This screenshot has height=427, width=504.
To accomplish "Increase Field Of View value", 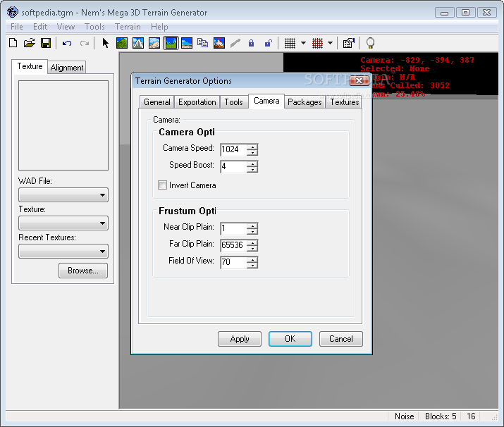I will pyautogui.click(x=252, y=259).
